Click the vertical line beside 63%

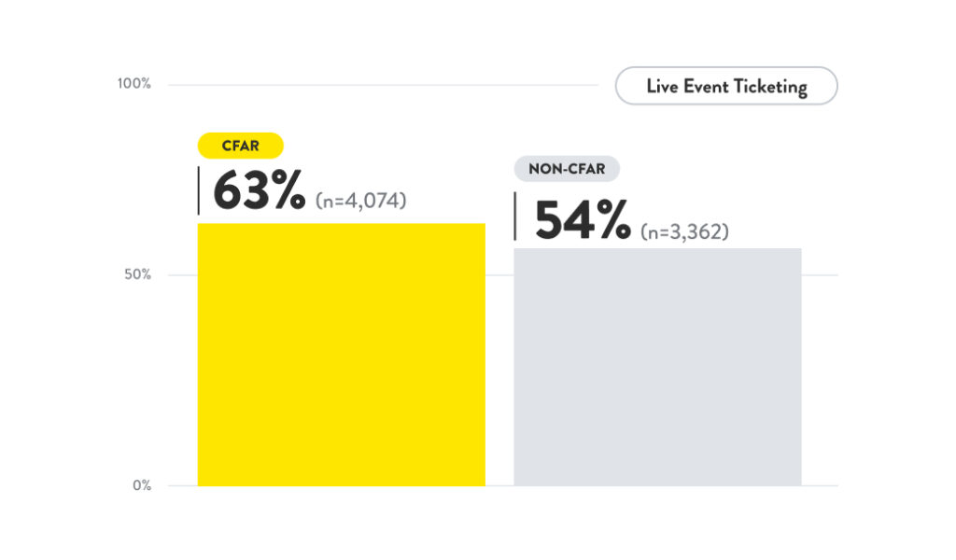click(198, 190)
